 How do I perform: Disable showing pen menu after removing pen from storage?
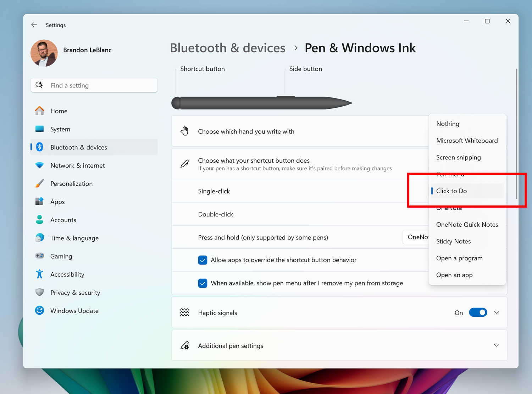(x=203, y=283)
